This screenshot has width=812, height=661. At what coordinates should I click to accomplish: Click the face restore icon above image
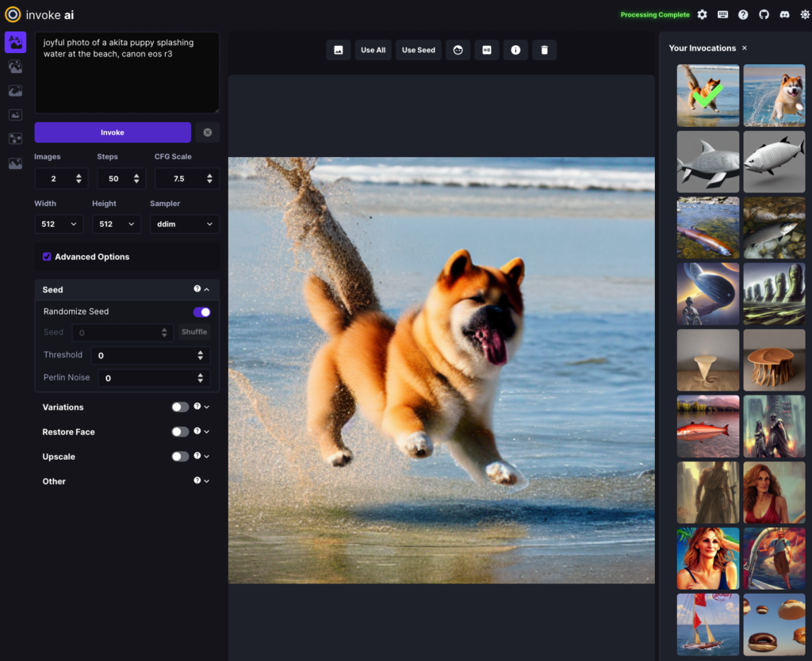(x=458, y=50)
